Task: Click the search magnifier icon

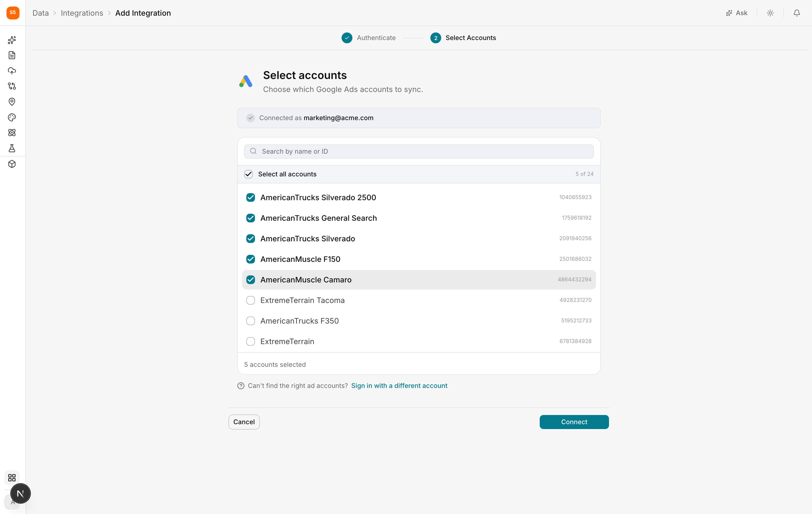Action: tap(253, 151)
